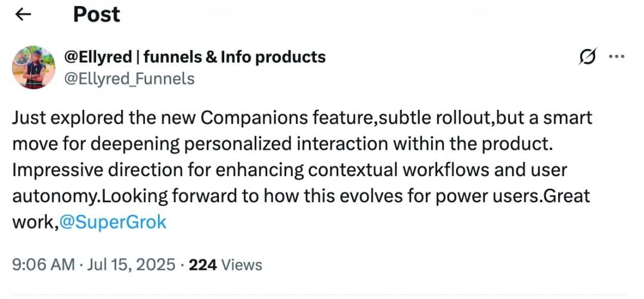
Task: Select the word "work," before the mention
Action: [x=36, y=223]
